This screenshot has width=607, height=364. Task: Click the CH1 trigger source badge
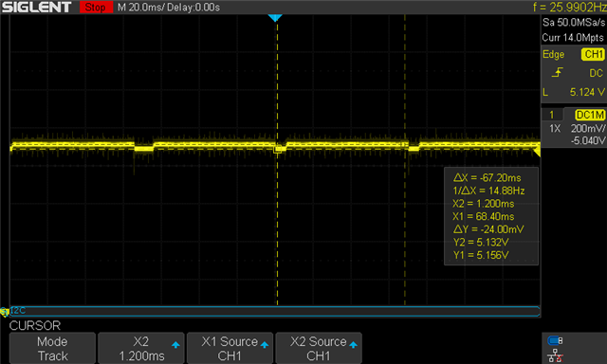tap(593, 54)
